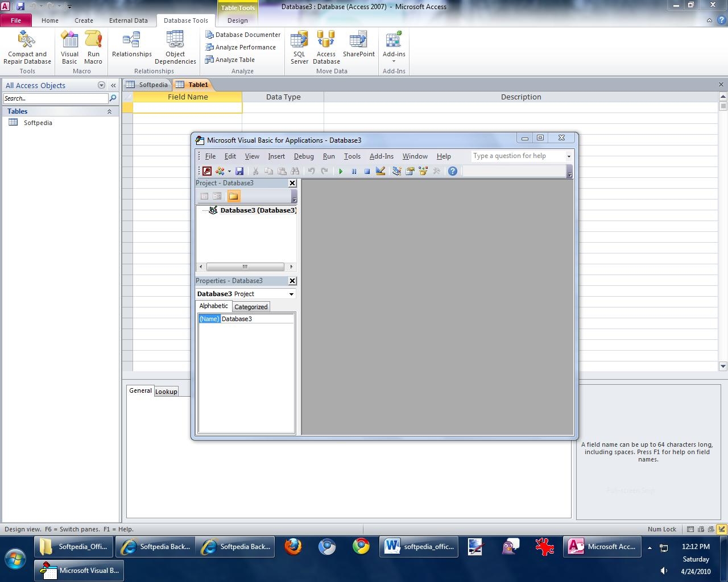
Task: Toggle Folders view in Project pane
Action: [x=233, y=196]
